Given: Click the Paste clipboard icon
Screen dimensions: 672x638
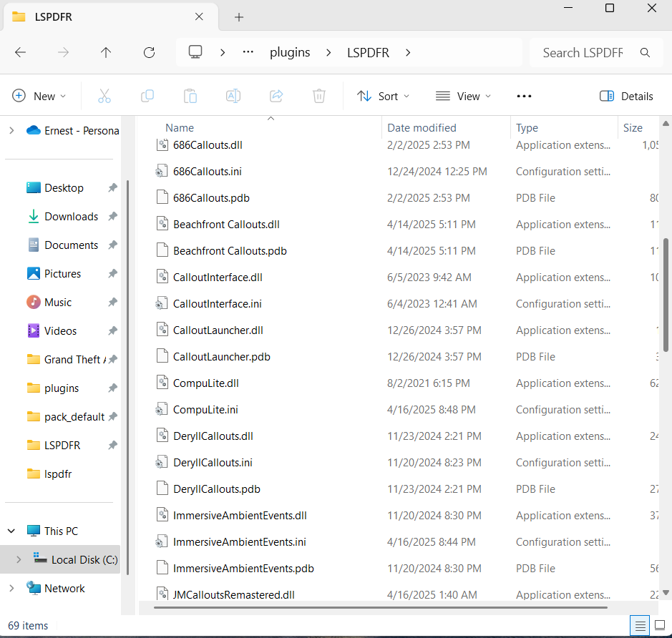Looking at the screenshot, I should (x=190, y=96).
